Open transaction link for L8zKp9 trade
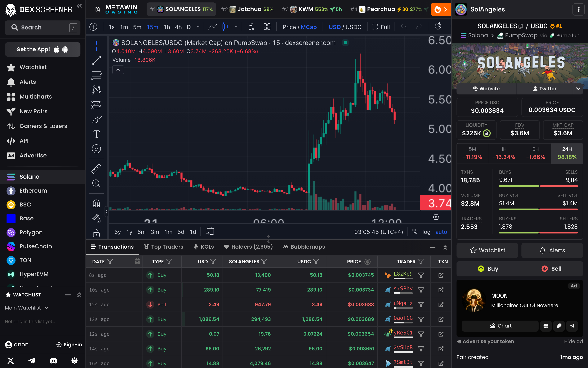 tap(441, 275)
